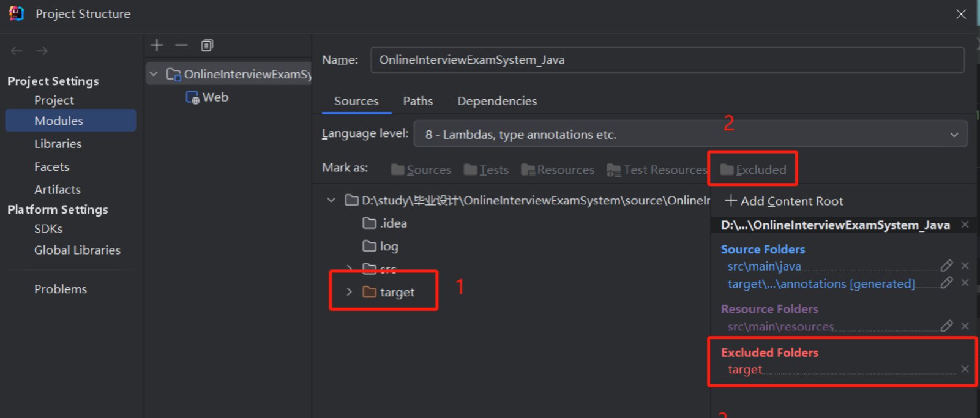The width and height of the screenshot is (980, 418).
Task: Select the .idea folder
Action: tap(385, 223)
